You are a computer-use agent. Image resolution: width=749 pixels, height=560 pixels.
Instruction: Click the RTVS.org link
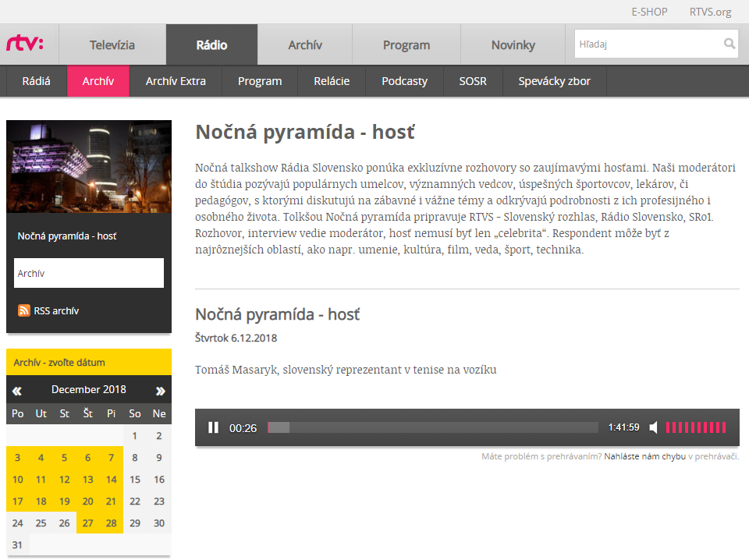point(710,12)
